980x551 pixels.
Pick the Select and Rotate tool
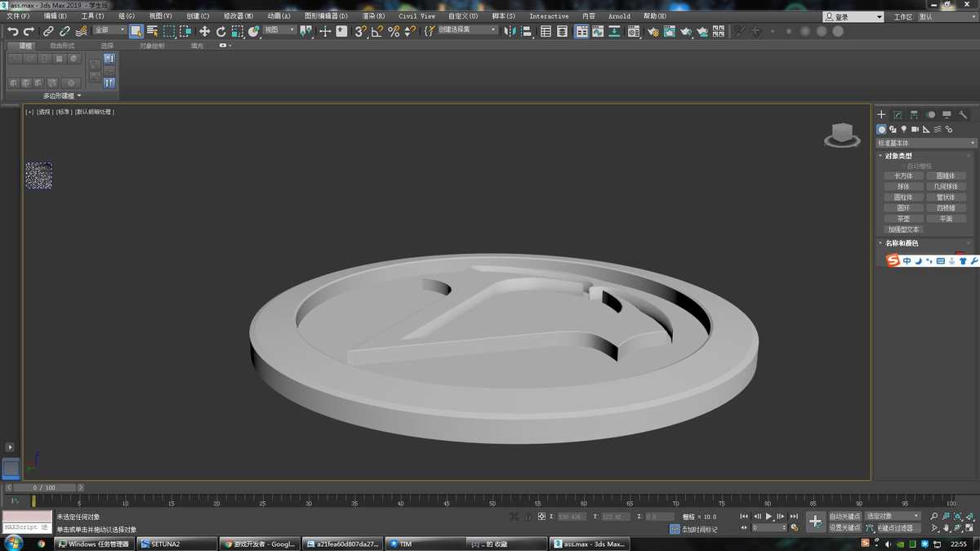point(220,31)
